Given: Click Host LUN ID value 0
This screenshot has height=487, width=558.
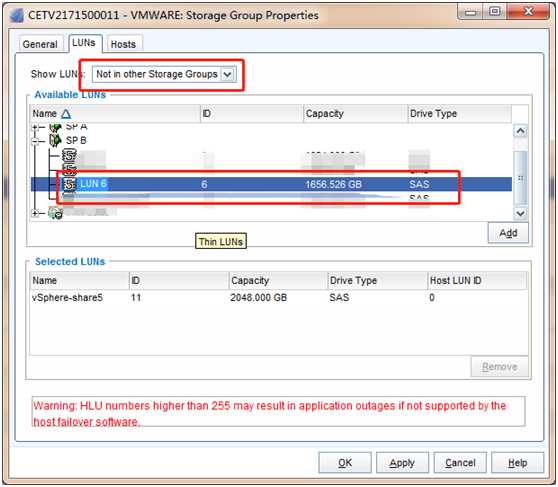Looking at the screenshot, I should pos(432,298).
